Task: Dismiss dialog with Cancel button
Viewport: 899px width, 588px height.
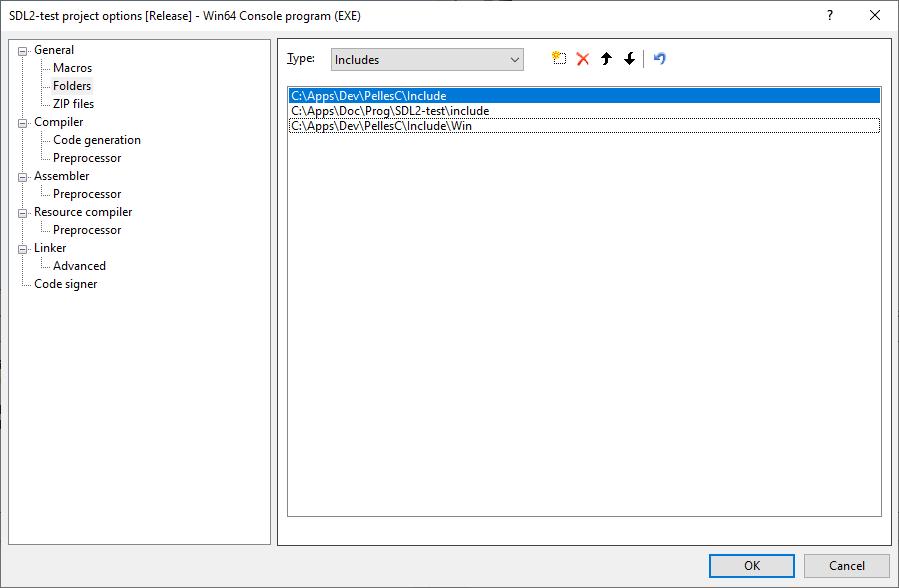Action: coord(846,566)
